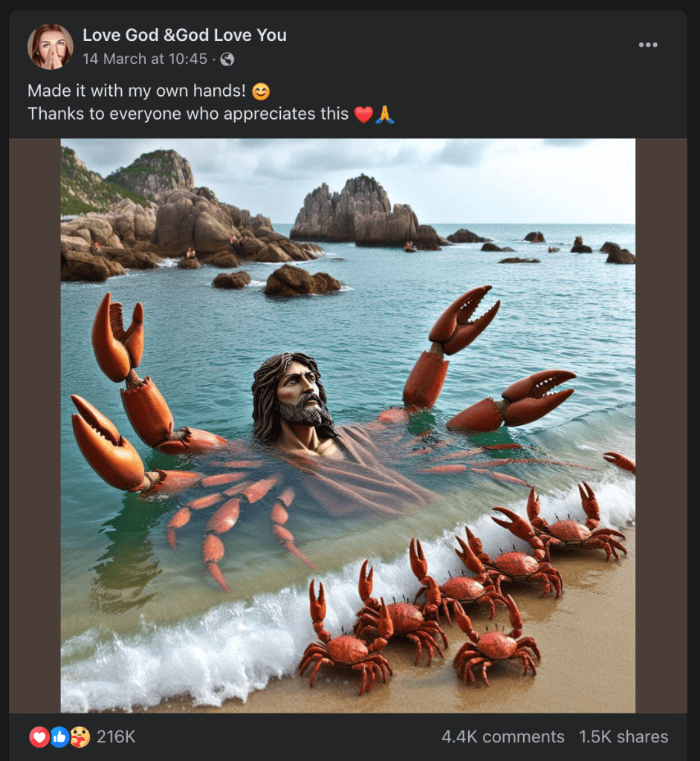Click the thumbs-up like reaction icon

pyautogui.click(x=59, y=737)
